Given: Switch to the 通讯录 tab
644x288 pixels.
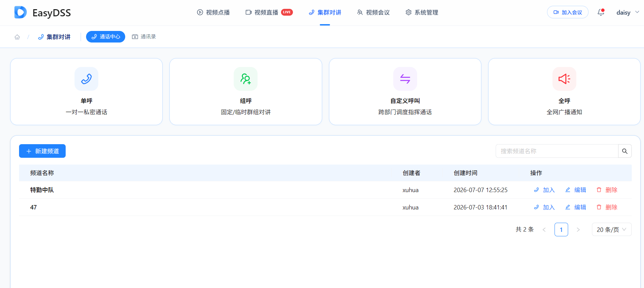Looking at the screenshot, I should (x=144, y=37).
